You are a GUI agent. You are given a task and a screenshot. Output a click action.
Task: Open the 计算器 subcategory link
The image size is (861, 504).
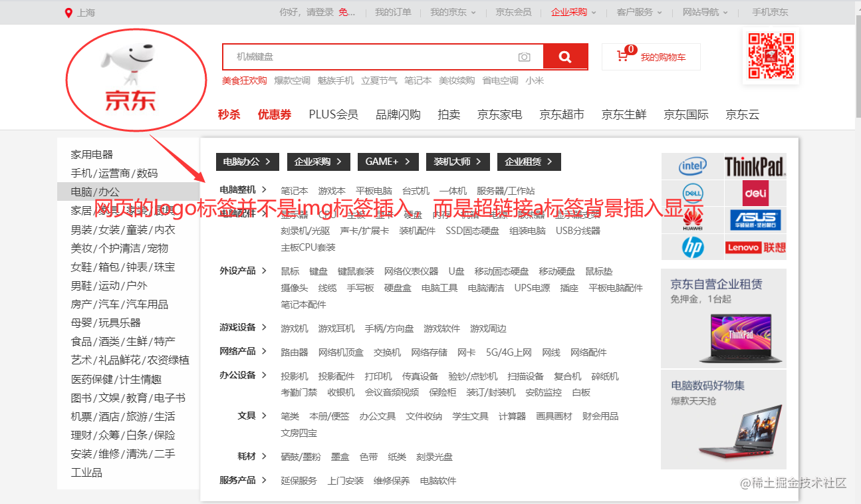click(512, 416)
